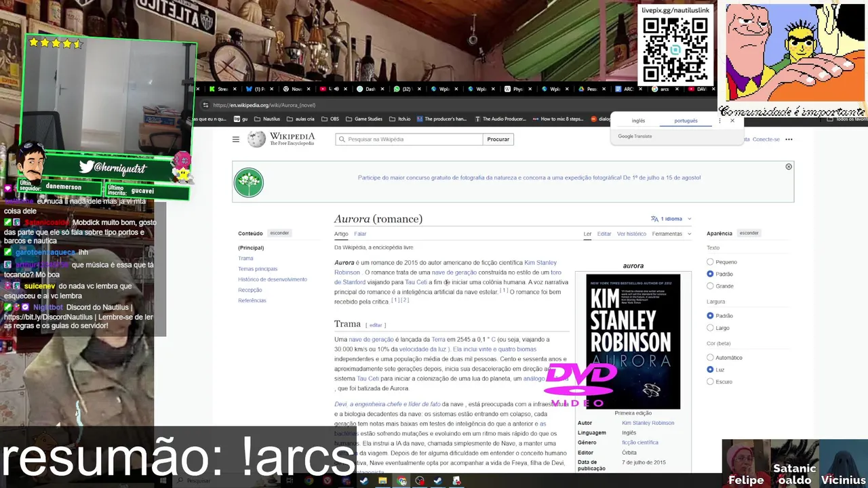Click the green photo contest banner logo
The image size is (868, 488).
click(249, 182)
